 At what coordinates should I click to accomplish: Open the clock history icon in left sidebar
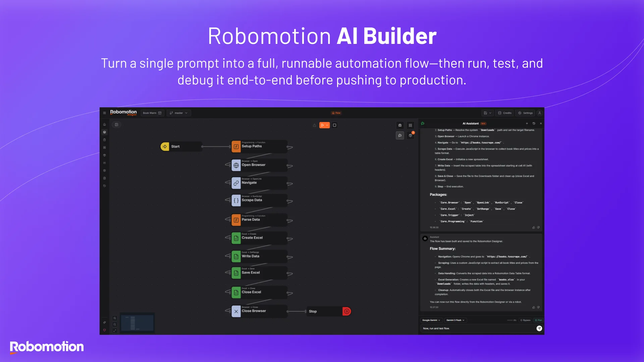tap(104, 186)
